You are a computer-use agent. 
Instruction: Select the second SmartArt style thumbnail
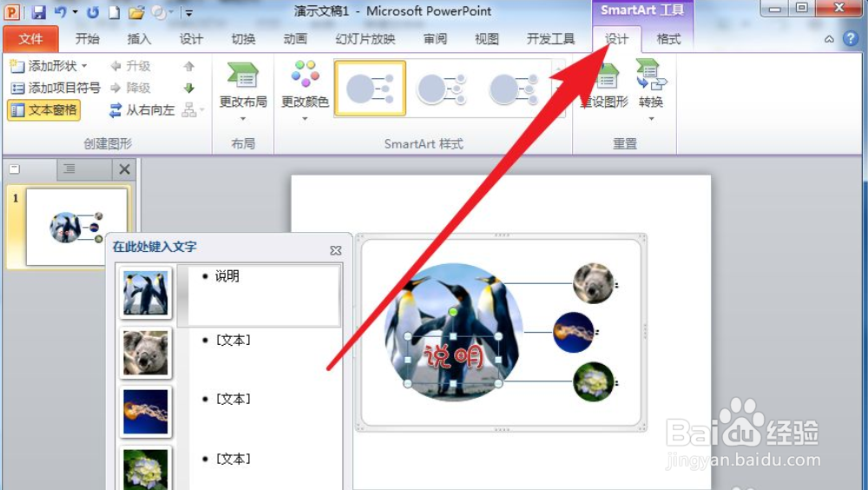[x=441, y=88]
